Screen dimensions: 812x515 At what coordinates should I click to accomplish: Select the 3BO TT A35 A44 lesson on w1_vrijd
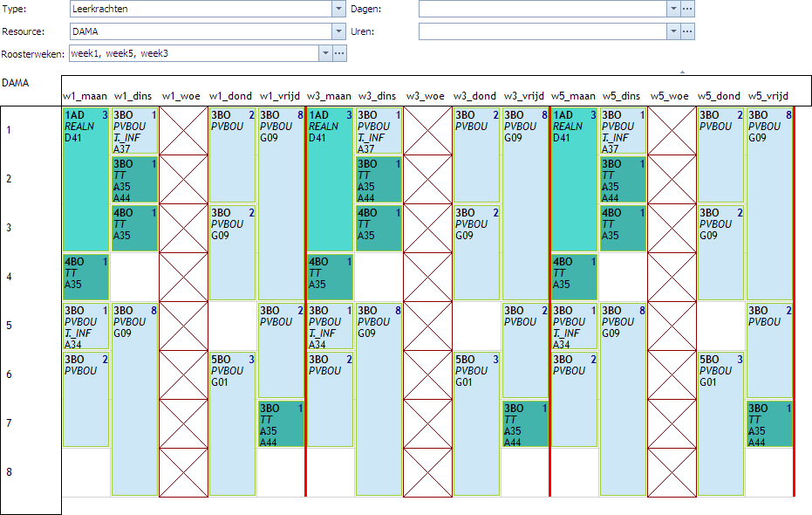coord(281,424)
